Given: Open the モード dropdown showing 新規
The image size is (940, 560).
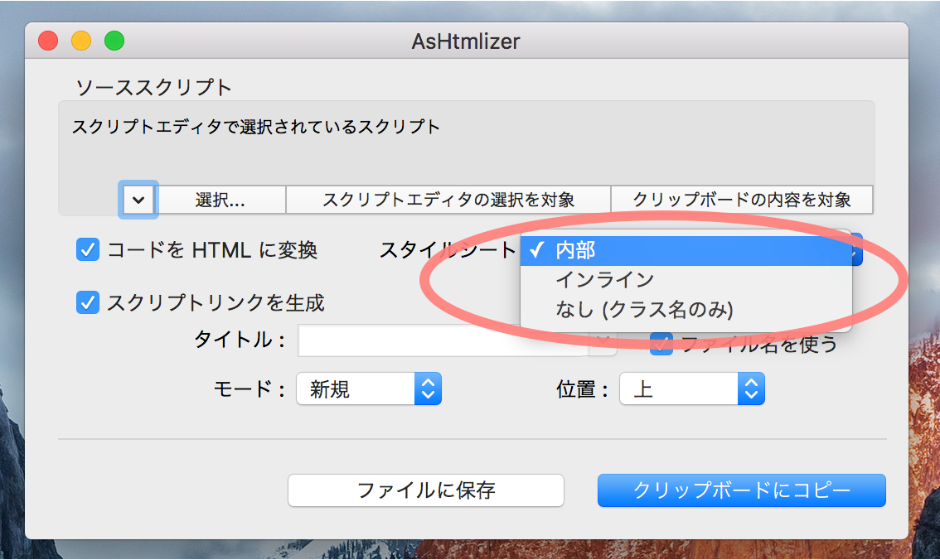Looking at the screenshot, I should click(x=368, y=389).
